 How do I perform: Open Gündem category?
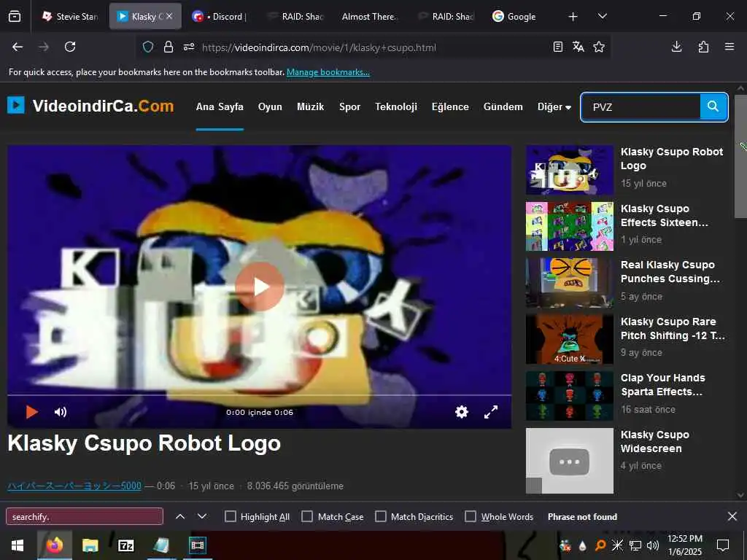503,106
